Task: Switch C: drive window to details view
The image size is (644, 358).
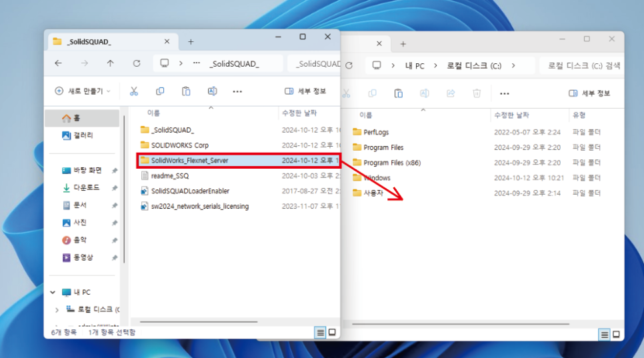Action: (604, 335)
